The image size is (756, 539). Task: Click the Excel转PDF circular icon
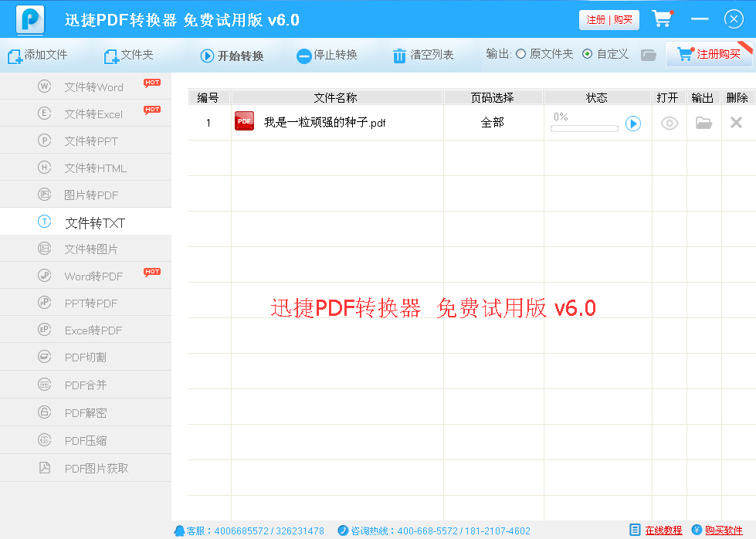pyautogui.click(x=44, y=329)
